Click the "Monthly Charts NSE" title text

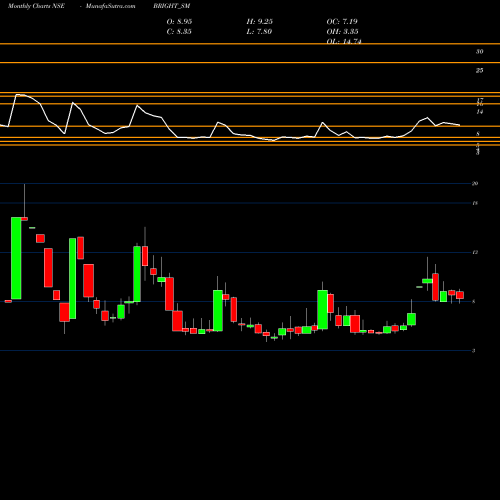click(x=36, y=6)
